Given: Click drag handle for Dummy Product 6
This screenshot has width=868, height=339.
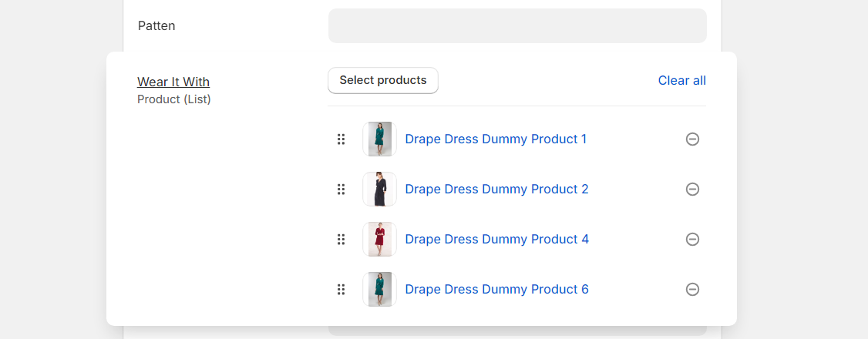Looking at the screenshot, I should (x=341, y=289).
